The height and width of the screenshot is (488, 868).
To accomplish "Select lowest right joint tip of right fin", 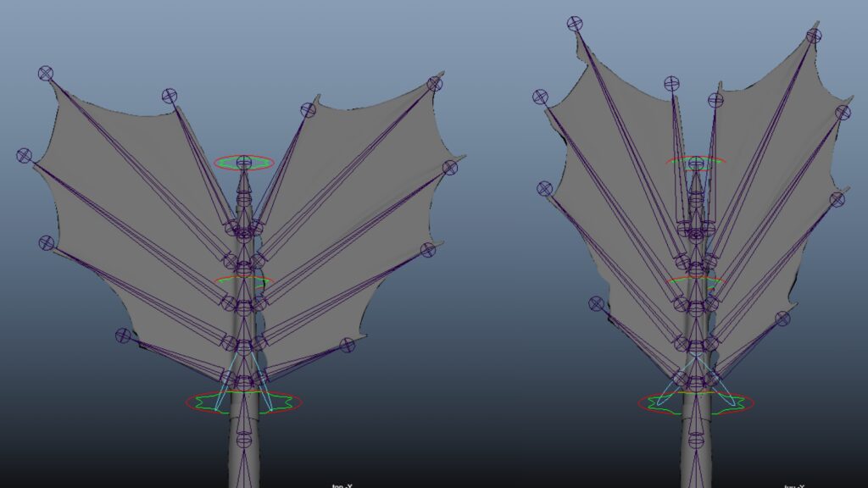I will [782, 319].
